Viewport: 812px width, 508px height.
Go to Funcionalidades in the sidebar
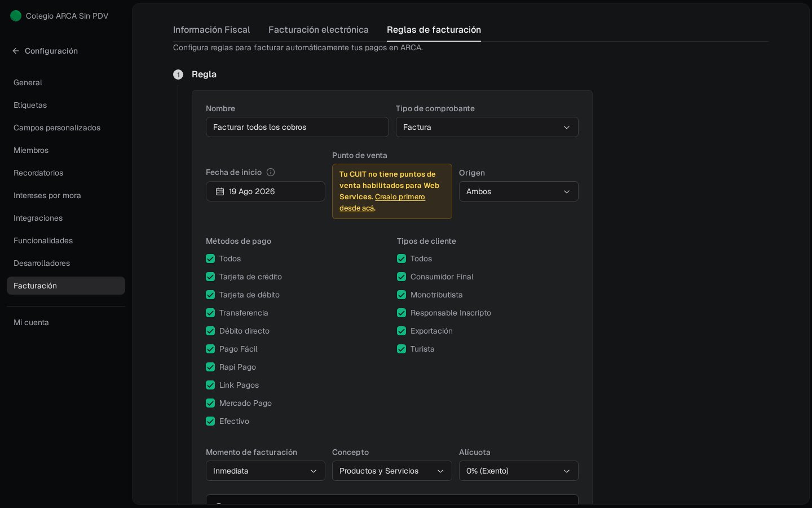pos(66,240)
